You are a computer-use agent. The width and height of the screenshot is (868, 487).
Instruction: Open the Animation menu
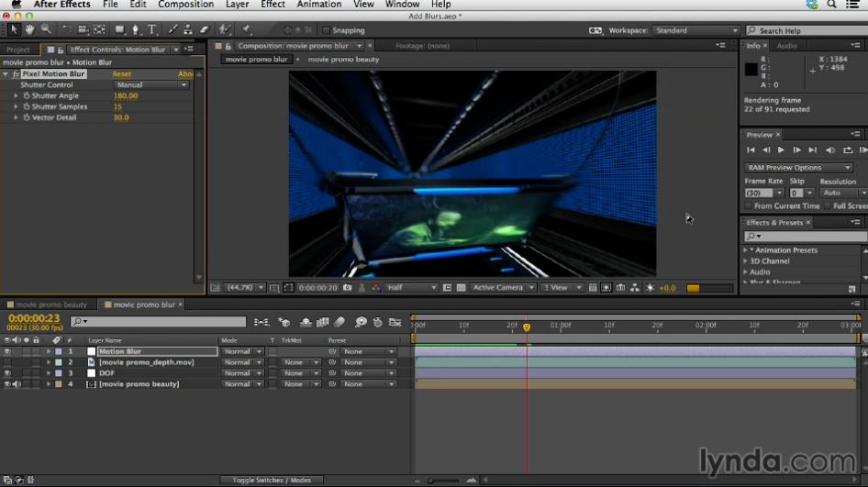click(x=319, y=5)
